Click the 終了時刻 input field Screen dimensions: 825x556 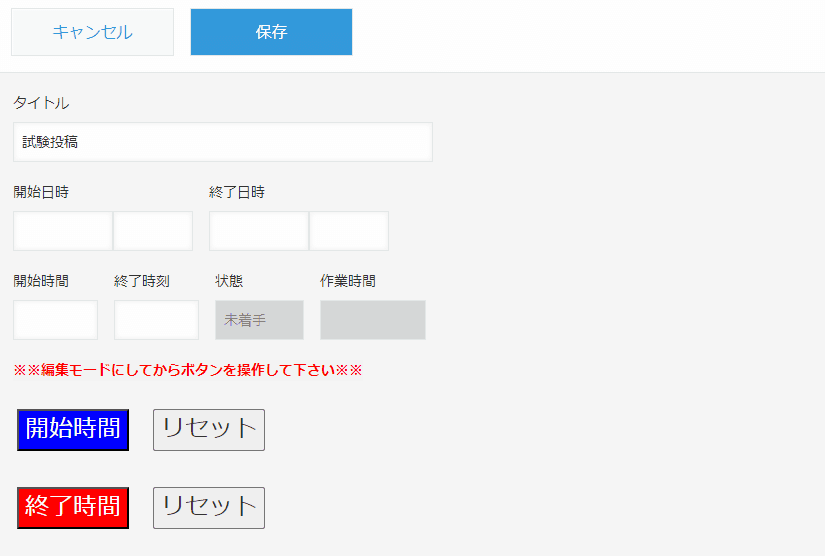click(156, 320)
